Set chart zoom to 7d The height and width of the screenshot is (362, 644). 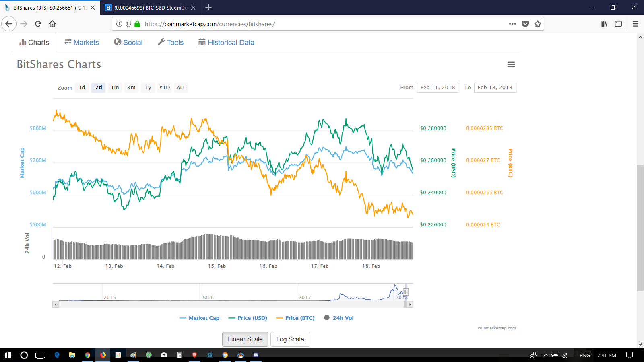(x=99, y=88)
